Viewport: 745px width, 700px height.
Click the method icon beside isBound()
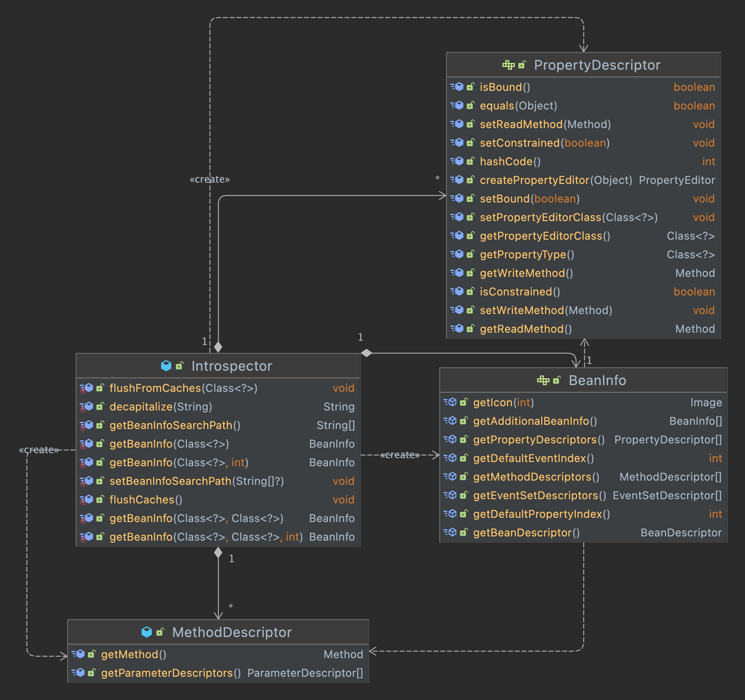click(459, 87)
